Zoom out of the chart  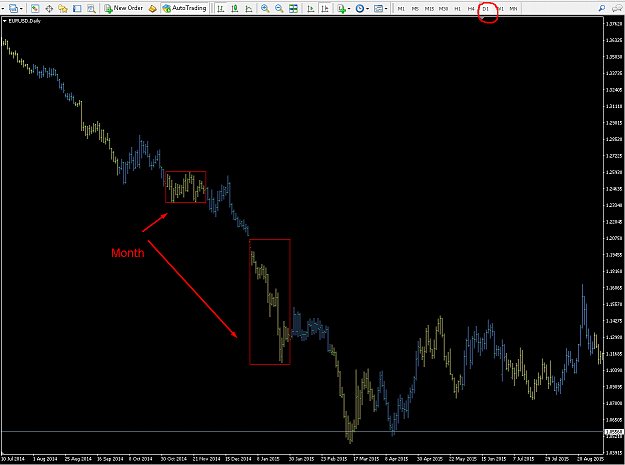pos(279,8)
